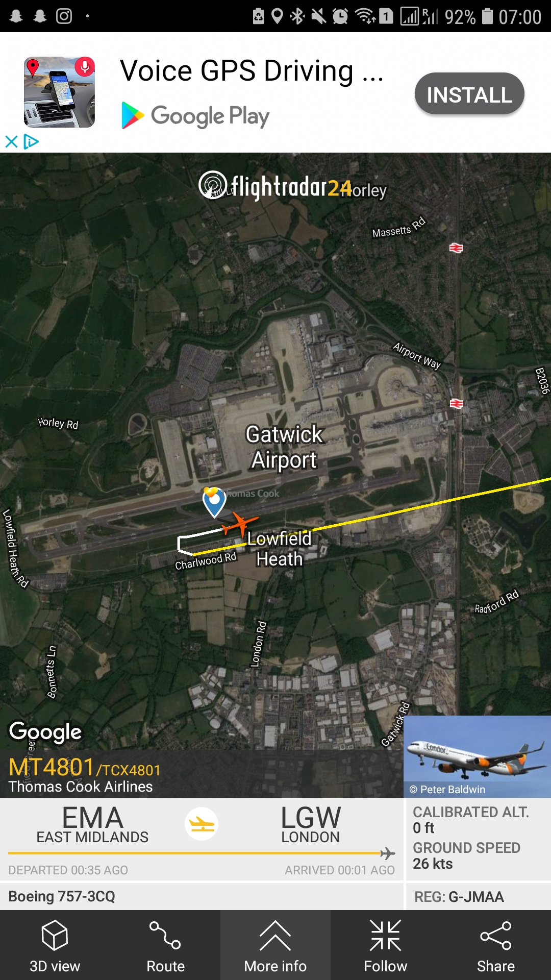Select departure airport EMA East Midlands
The image size is (551, 980).
(92, 825)
